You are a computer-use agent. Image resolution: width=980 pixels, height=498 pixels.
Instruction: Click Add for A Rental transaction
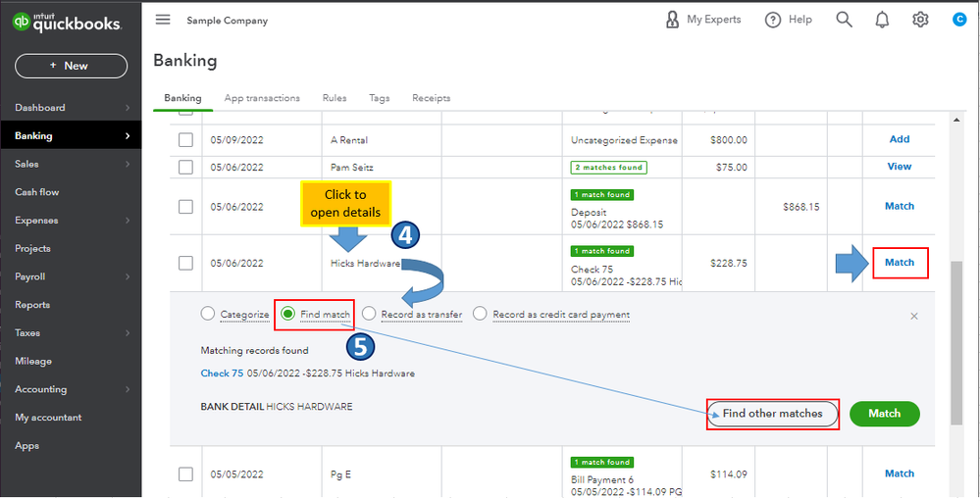900,139
